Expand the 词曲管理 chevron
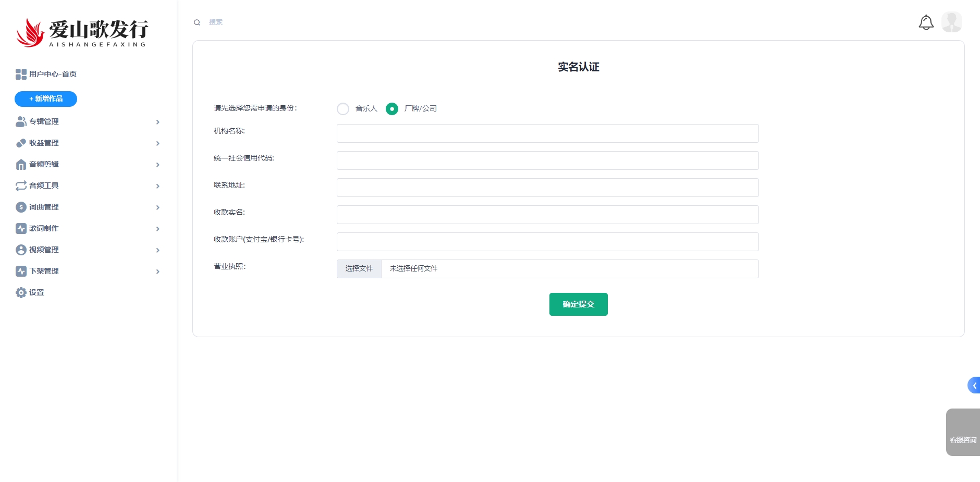The width and height of the screenshot is (980, 482). 157,207
